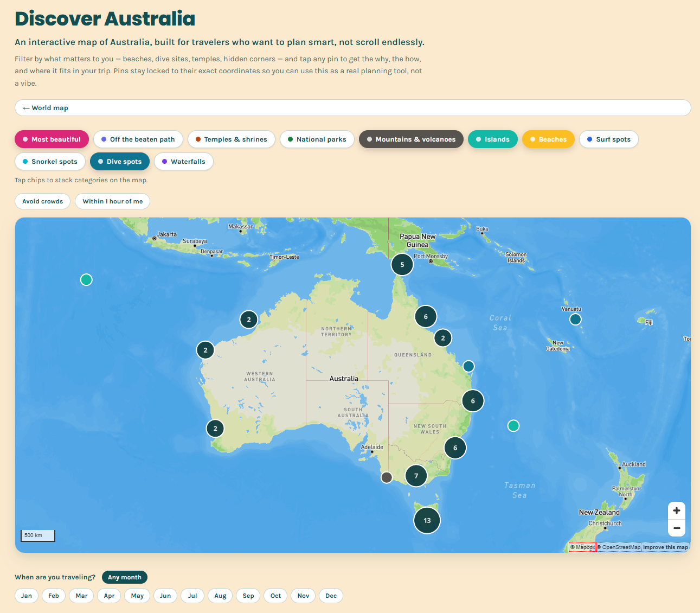Open the Mapbox attribution link

[x=583, y=547]
